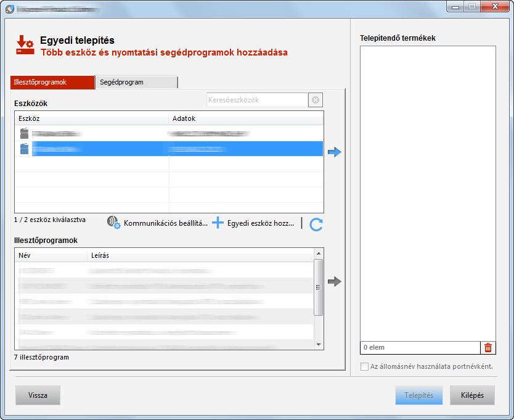
Task: Open communication settings via the gear globe icon
Action: coord(114,223)
